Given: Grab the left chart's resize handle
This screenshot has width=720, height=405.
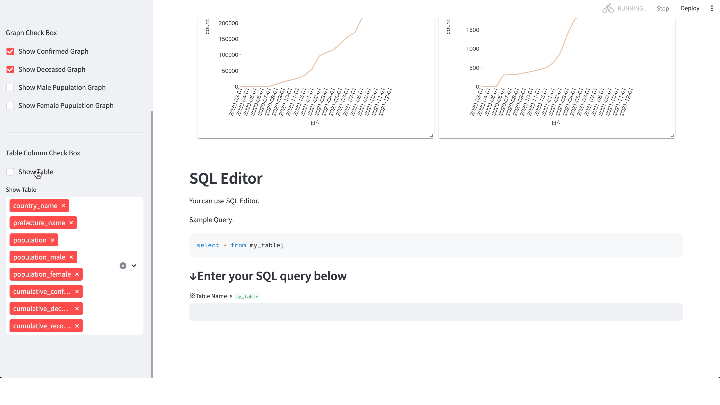Looking at the screenshot, I should (432, 134).
